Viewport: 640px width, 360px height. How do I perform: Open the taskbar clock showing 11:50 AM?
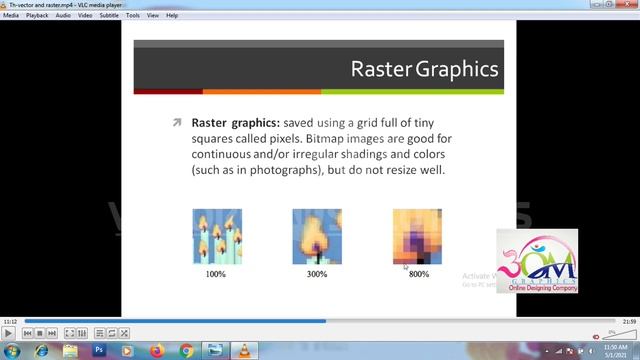[616, 351]
